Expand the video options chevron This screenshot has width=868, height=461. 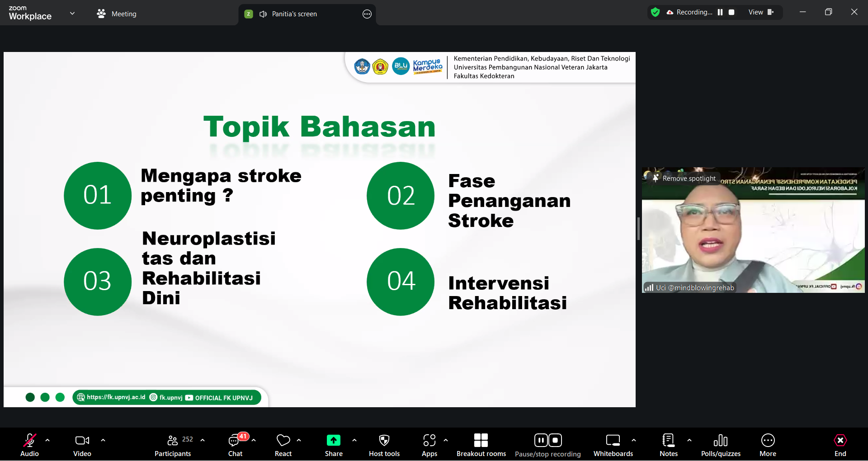point(103,440)
